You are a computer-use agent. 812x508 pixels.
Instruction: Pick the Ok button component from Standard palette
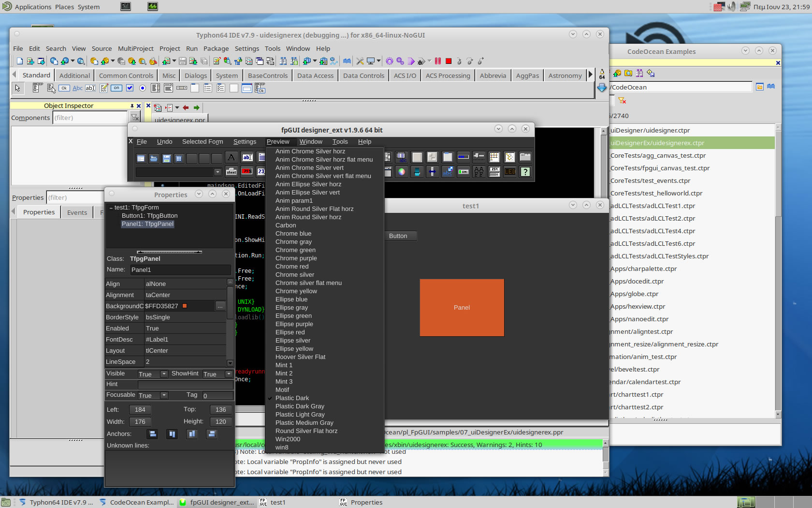64,88
